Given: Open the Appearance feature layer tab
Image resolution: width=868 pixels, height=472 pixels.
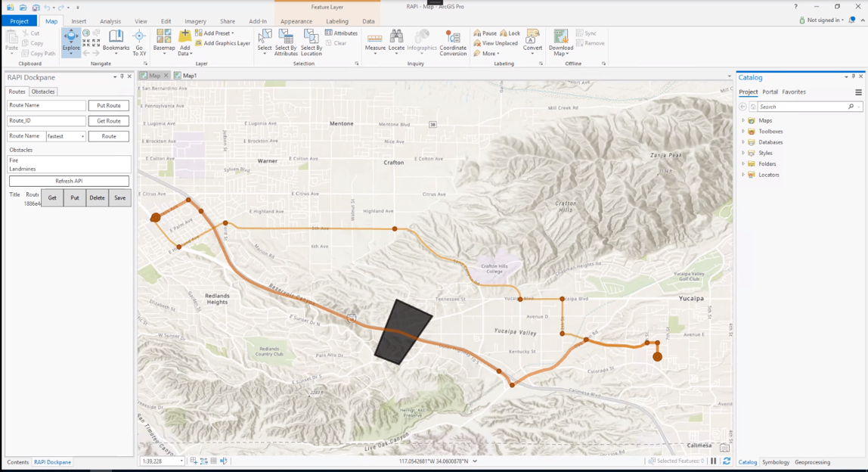Looking at the screenshot, I should [x=296, y=21].
